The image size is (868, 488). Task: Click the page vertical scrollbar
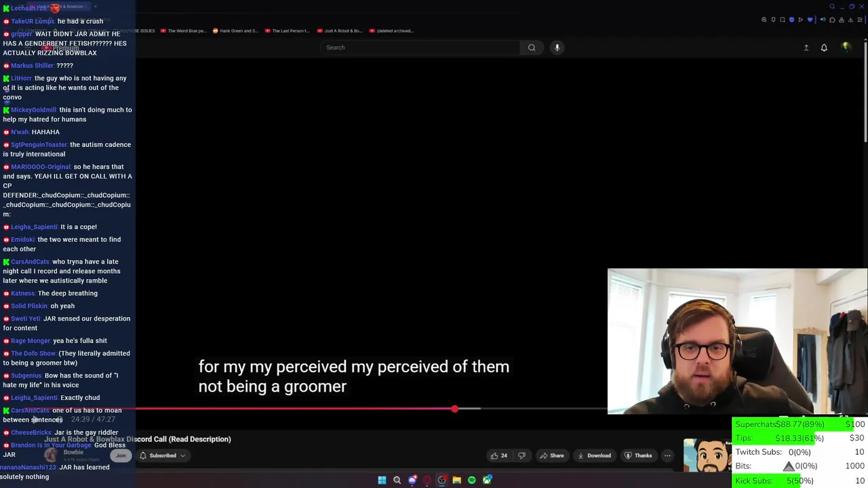pos(865,91)
